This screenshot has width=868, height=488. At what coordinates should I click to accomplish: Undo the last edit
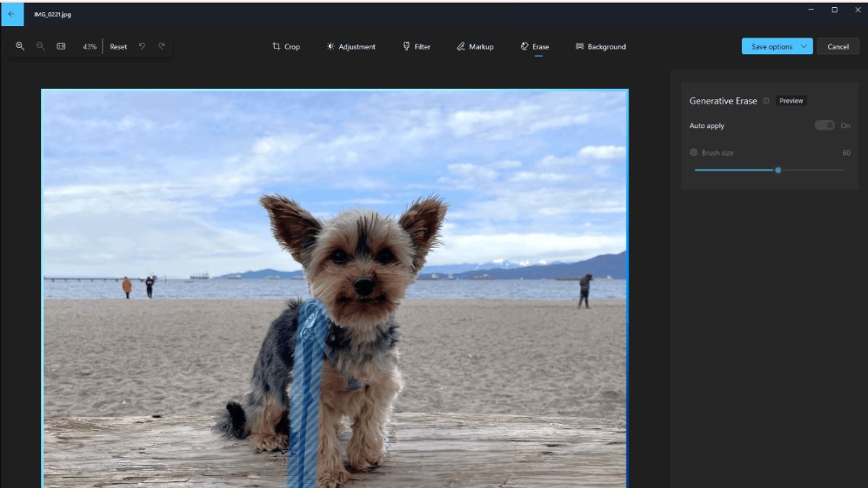point(142,46)
